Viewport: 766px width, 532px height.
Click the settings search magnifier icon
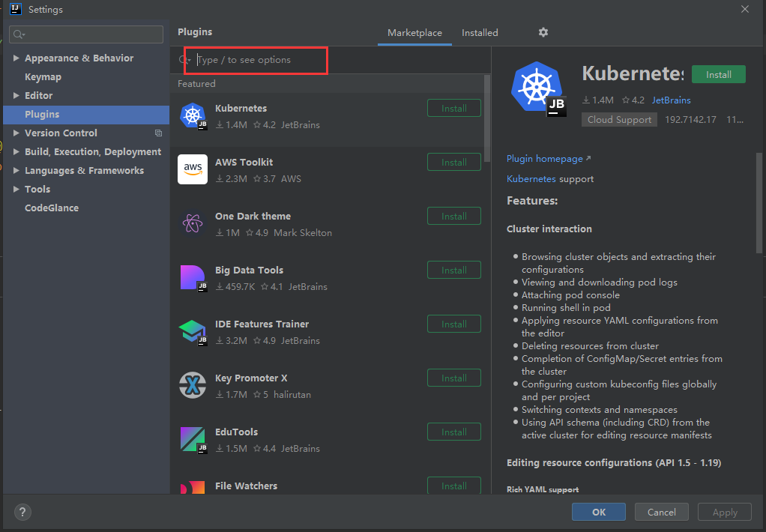pos(19,34)
